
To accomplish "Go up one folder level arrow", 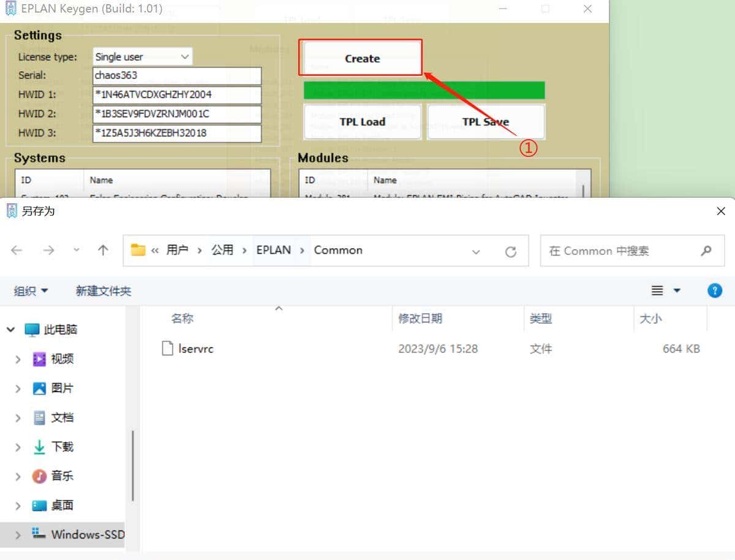I will click(103, 250).
